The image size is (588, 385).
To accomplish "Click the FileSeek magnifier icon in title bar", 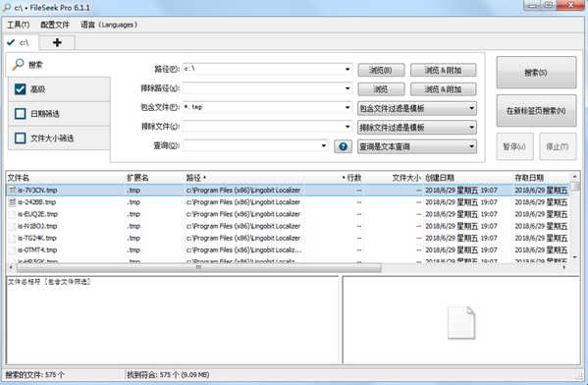I will [x=6, y=8].
